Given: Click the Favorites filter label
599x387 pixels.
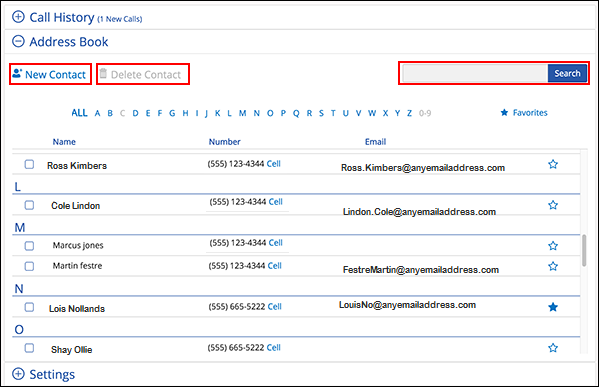Looking at the screenshot, I should click(x=530, y=113).
